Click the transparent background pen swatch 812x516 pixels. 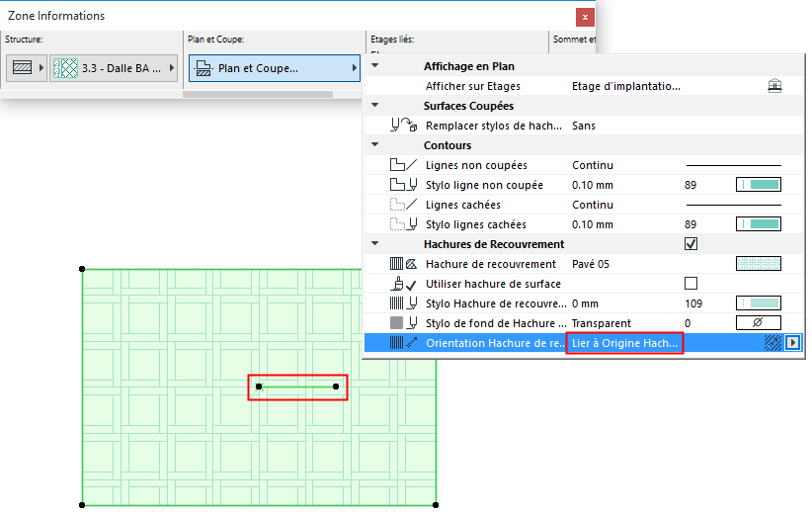tap(758, 323)
